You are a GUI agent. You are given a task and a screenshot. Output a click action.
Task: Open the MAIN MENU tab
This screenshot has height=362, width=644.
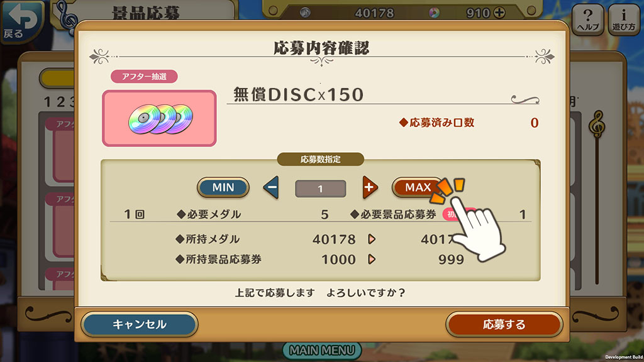tap(322, 351)
